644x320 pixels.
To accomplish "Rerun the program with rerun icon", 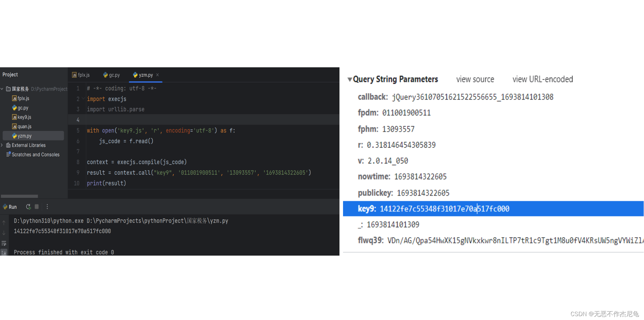I will (28, 207).
